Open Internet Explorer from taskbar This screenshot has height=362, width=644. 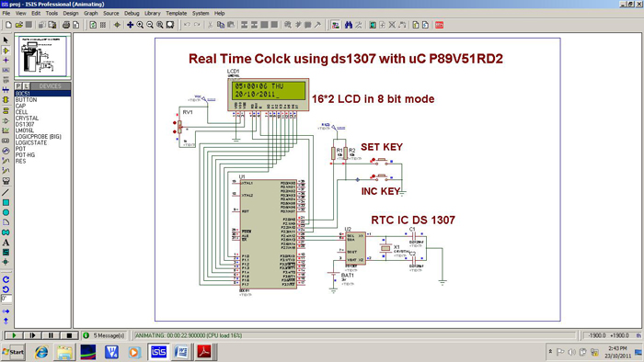pyautogui.click(x=41, y=352)
